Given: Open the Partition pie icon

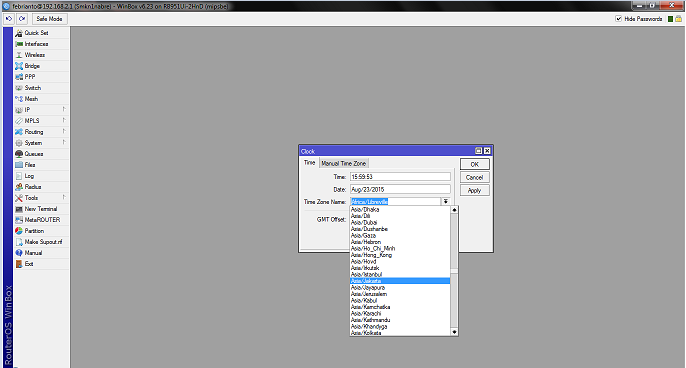Looking at the screenshot, I should click(19, 231).
